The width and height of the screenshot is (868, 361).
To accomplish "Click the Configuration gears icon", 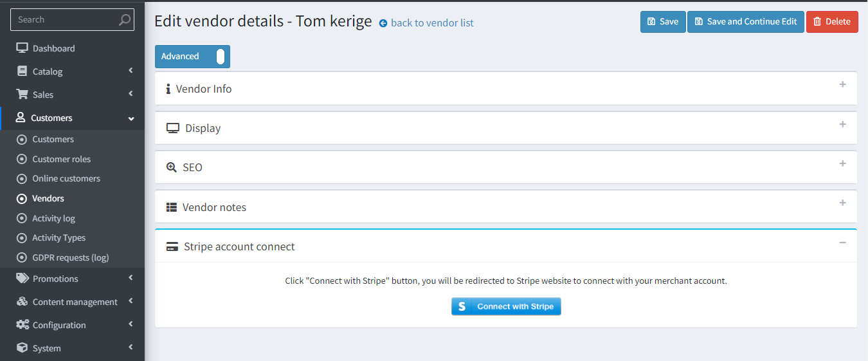I will pyautogui.click(x=23, y=324).
